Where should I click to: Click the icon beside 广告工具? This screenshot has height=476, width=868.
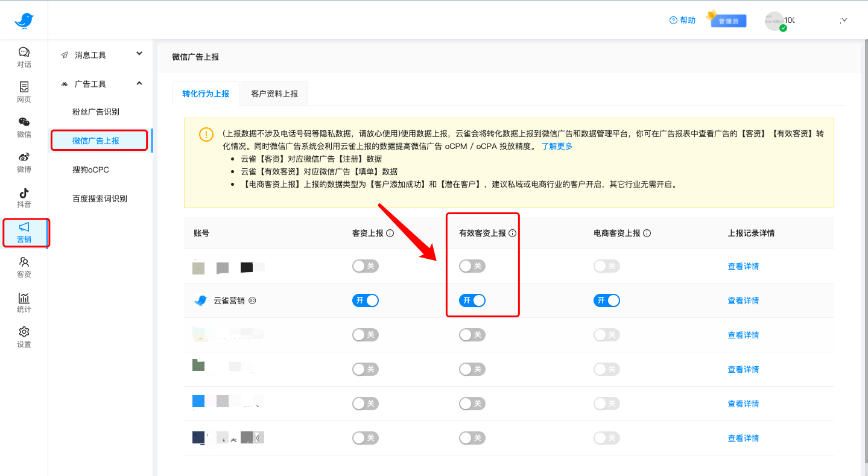click(x=65, y=84)
